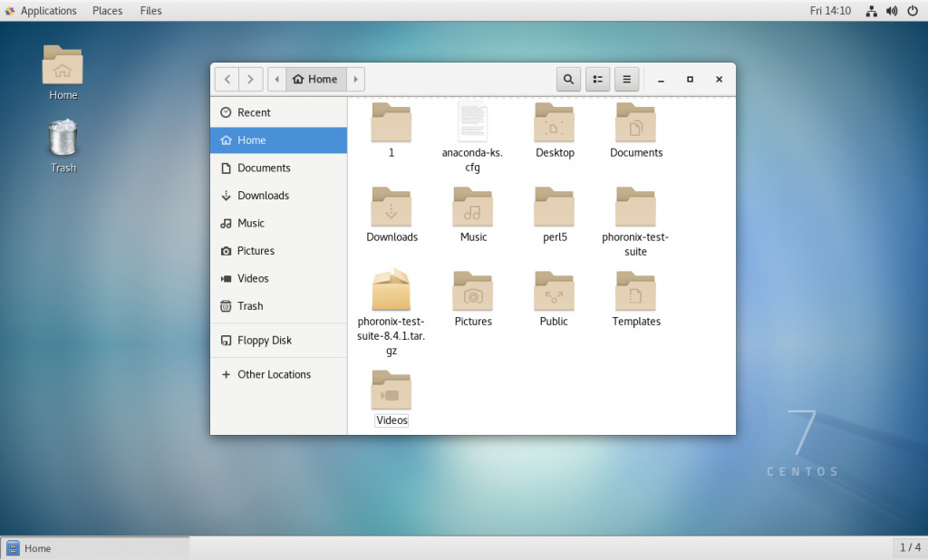
Task: Open the Files menu in the top bar
Action: pos(150,10)
